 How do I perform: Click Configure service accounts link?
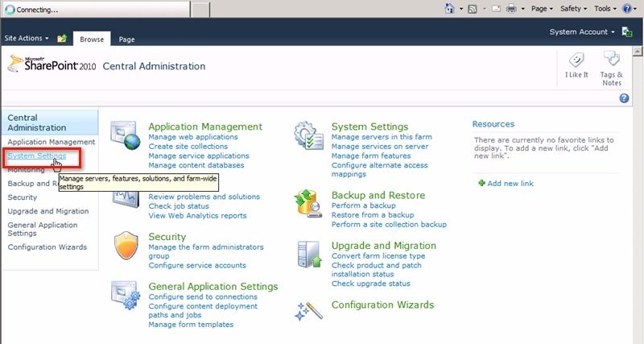coord(197,265)
